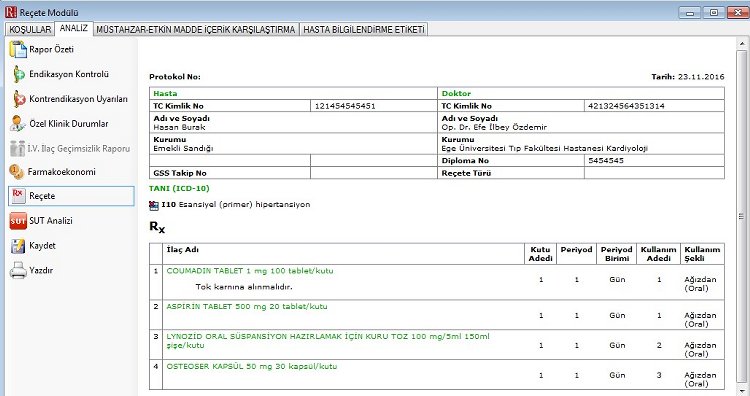Click the doctor TC Kimlik No 421324564351314

[x=626, y=106]
